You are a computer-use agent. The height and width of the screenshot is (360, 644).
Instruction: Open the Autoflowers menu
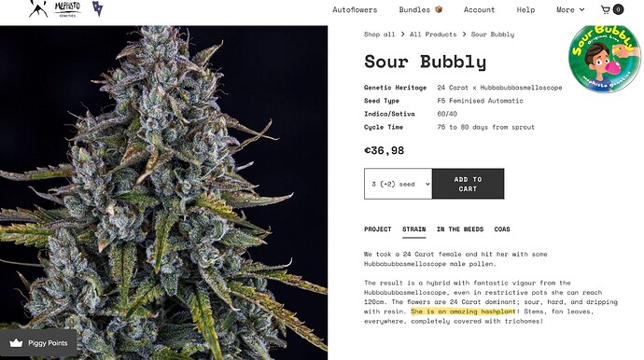[355, 10]
